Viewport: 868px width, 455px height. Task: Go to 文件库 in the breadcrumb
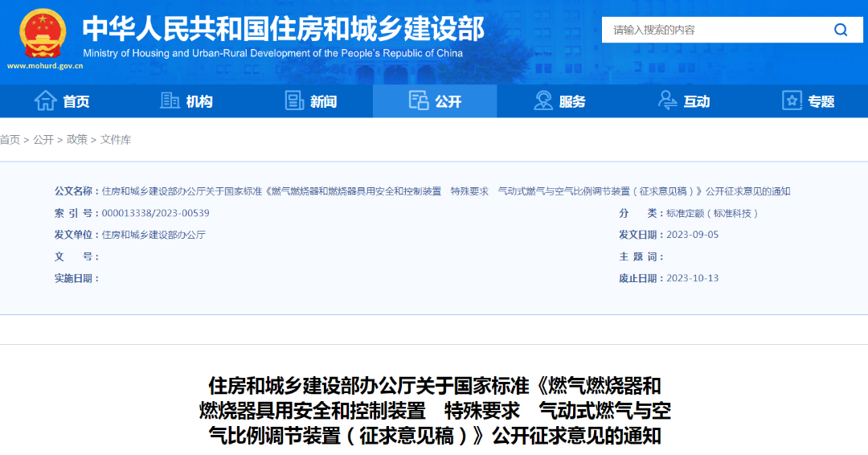[116, 140]
